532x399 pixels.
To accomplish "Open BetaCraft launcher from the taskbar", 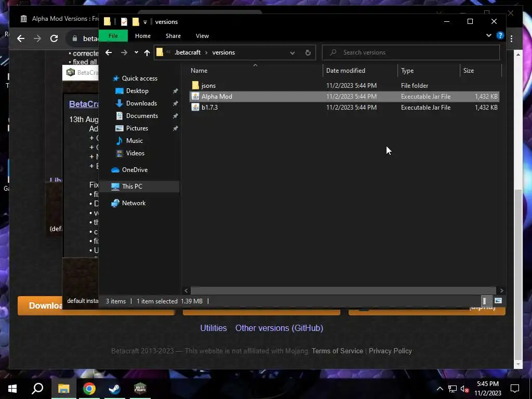I will point(140,389).
